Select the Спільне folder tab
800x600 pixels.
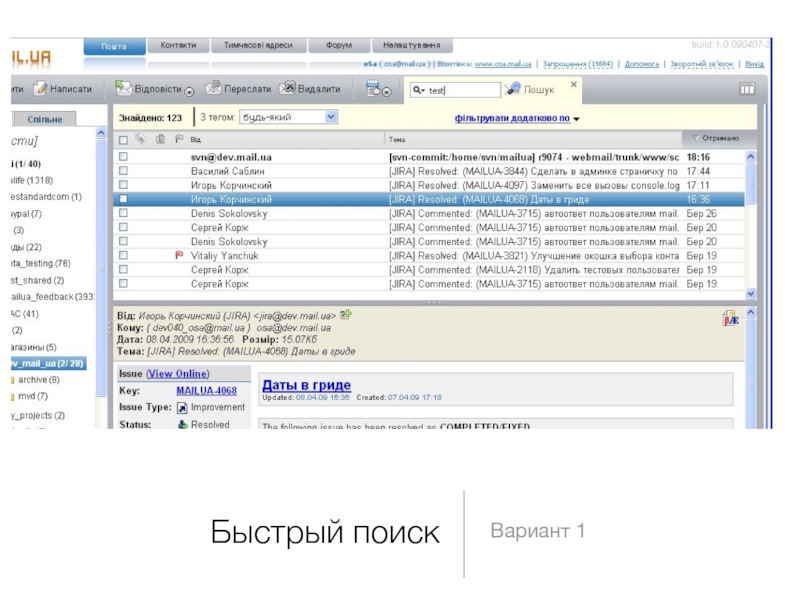pos(45,119)
